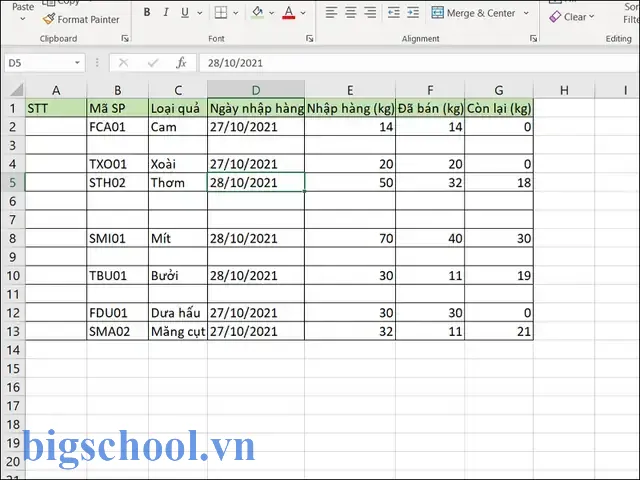Select cell Măng cụt
The width and height of the screenshot is (640, 480).
[178, 331]
